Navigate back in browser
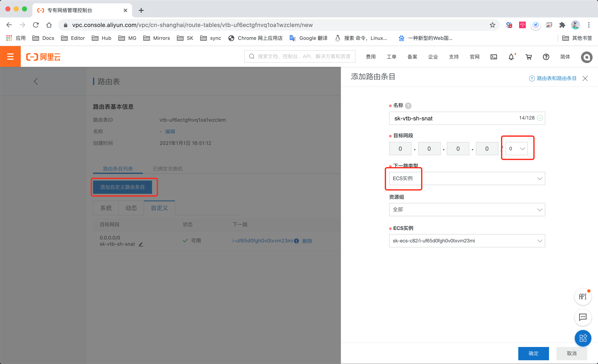 click(x=9, y=25)
